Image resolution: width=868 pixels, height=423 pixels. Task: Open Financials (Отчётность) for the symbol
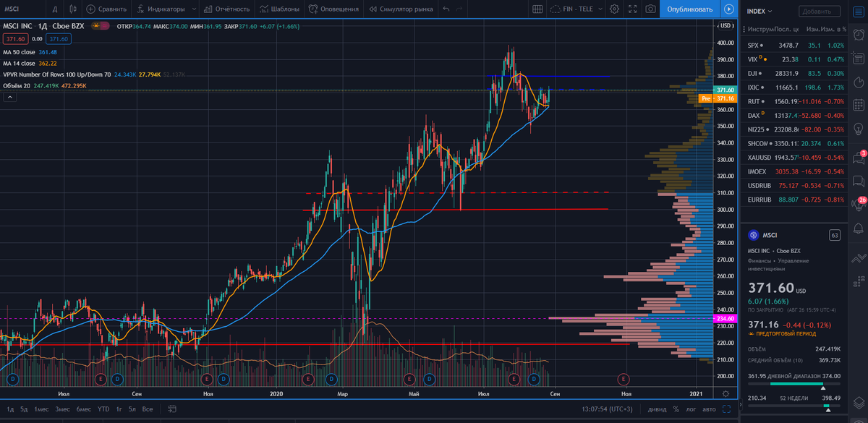[226, 9]
